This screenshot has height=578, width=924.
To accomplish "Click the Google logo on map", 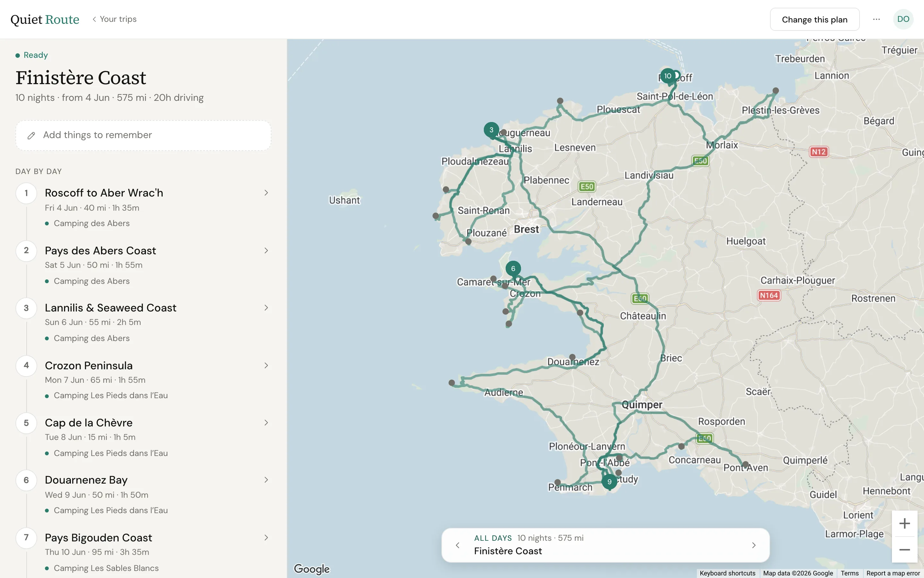I will tap(312, 569).
